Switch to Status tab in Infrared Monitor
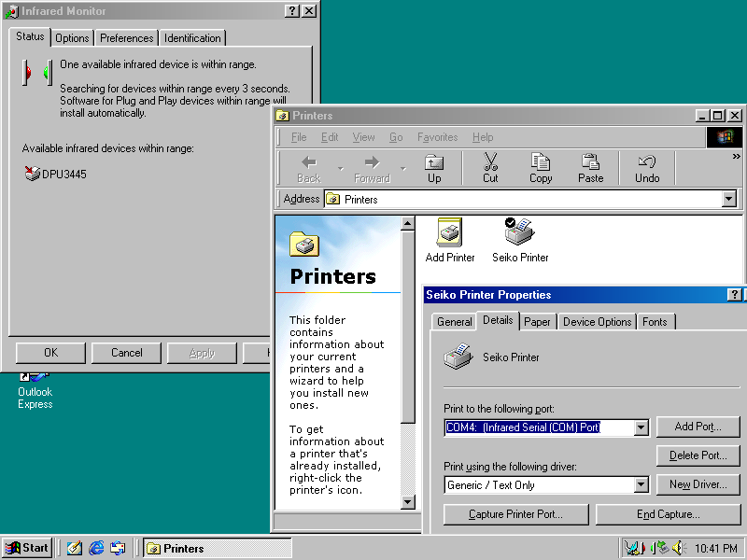This screenshot has height=560, width=747. pyautogui.click(x=30, y=36)
